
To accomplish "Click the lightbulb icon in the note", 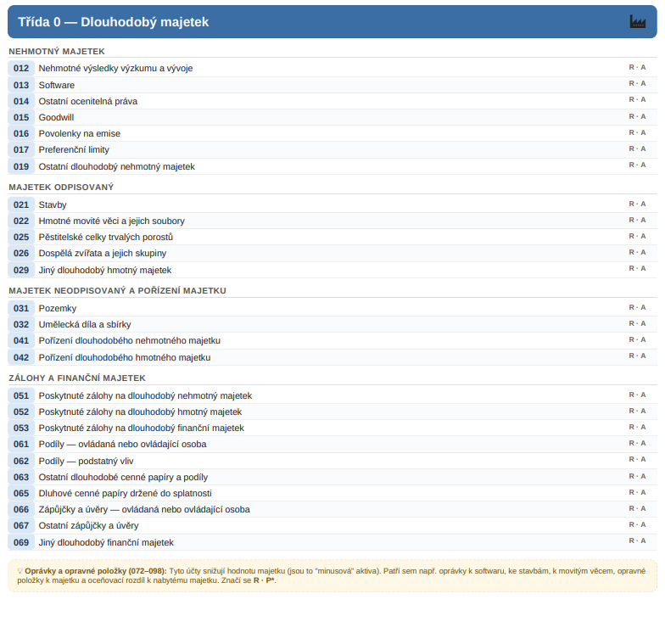I will click(x=20, y=571).
